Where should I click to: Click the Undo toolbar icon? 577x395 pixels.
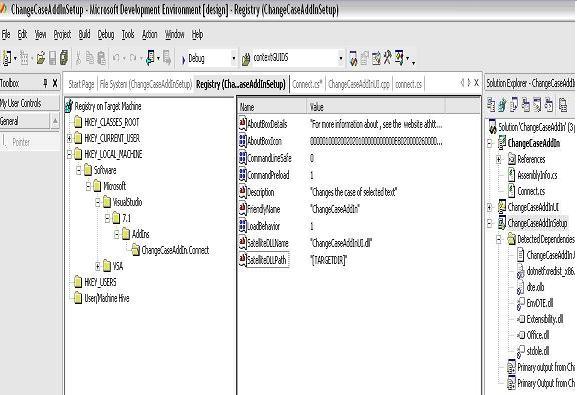[x=116, y=58]
